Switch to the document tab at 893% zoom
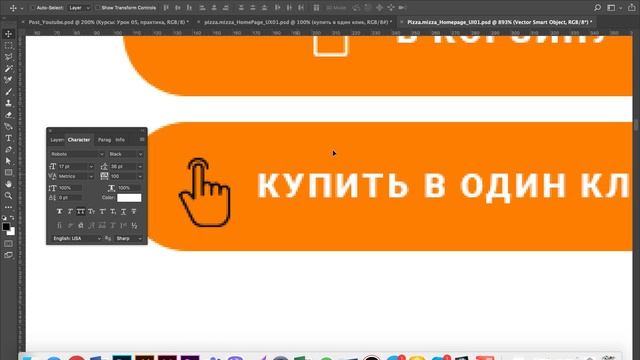 (x=500, y=22)
